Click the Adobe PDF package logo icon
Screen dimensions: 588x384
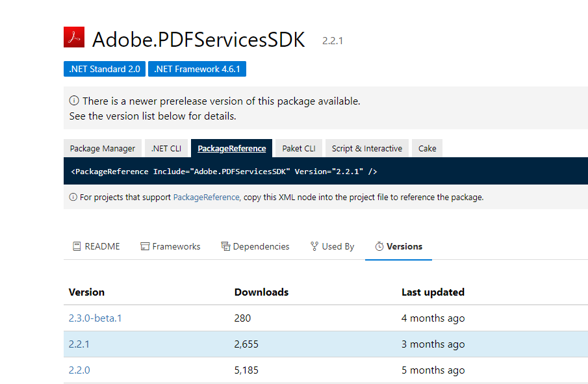pyautogui.click(x=74, y=38)
